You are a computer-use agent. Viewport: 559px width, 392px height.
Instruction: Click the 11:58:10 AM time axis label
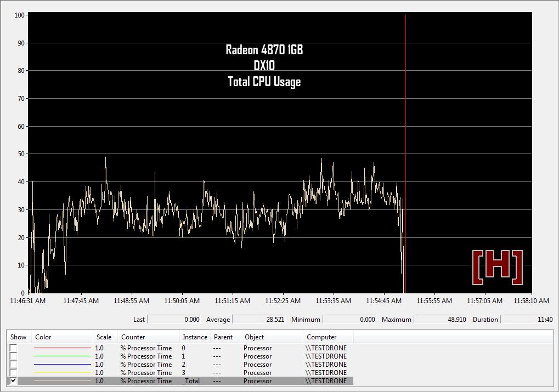coord(531,301)
